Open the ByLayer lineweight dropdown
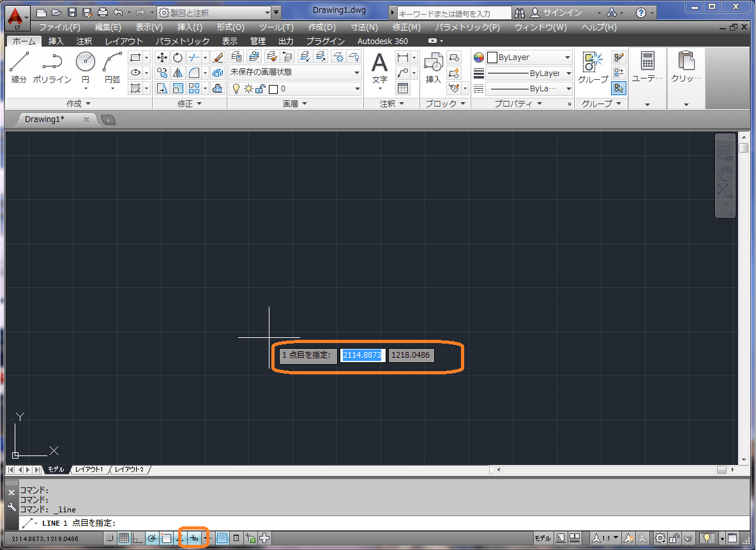The width and height of the screenshot is (756, 550). (x=529, y=73)
